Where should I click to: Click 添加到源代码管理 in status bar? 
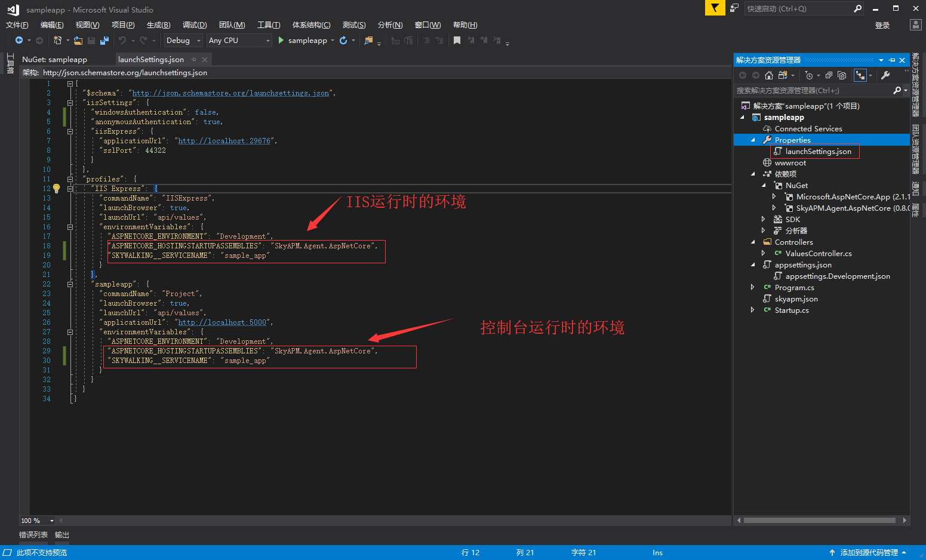click(x=869, y=552)
